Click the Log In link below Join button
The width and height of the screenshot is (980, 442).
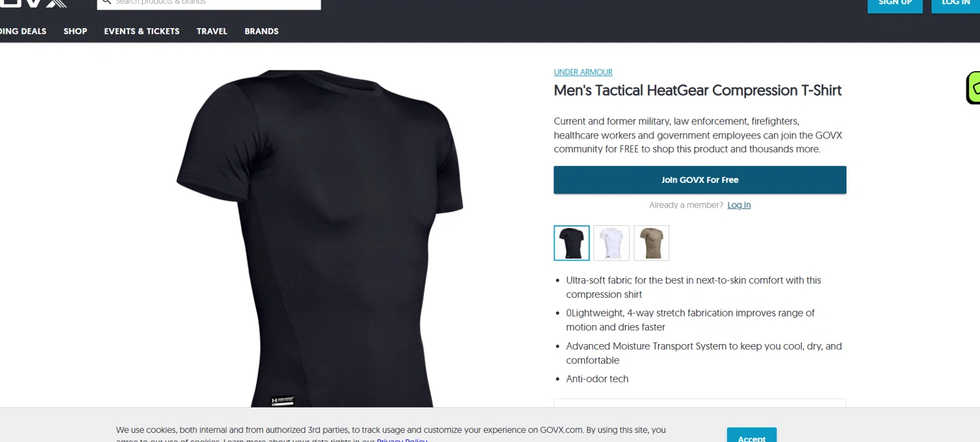[739, 205]
